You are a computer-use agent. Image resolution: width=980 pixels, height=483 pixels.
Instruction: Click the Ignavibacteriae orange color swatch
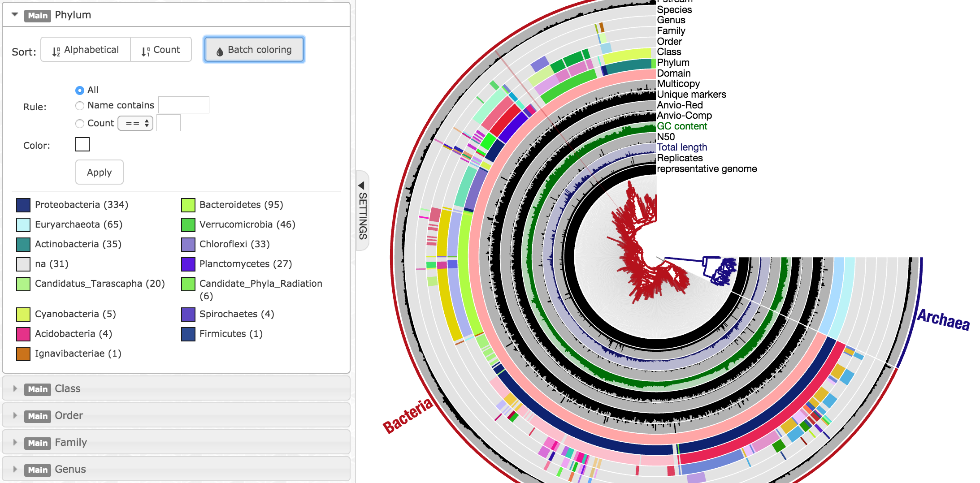(x=23, y=354)
